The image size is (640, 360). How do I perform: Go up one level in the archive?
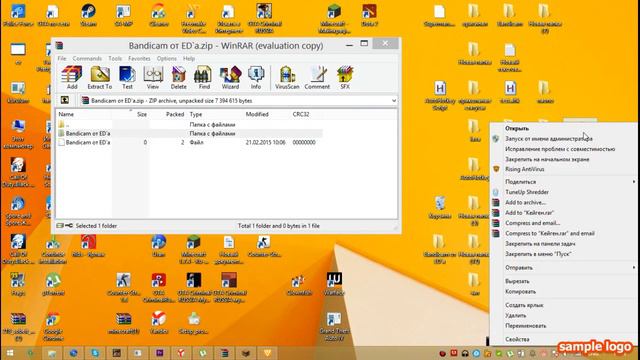tap(64, 100)
